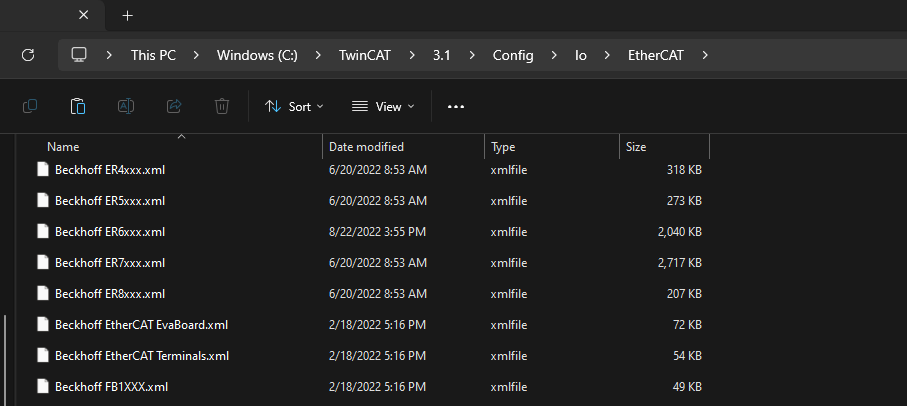The image size is (907, 406).
Task: Click the Share icon in toolbar
Action: 174,106
